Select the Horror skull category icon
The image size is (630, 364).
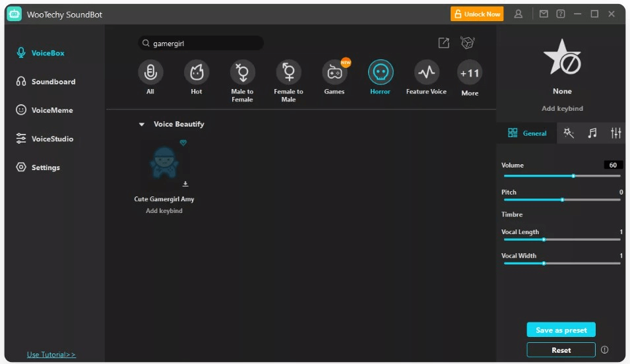click(380, 72)
